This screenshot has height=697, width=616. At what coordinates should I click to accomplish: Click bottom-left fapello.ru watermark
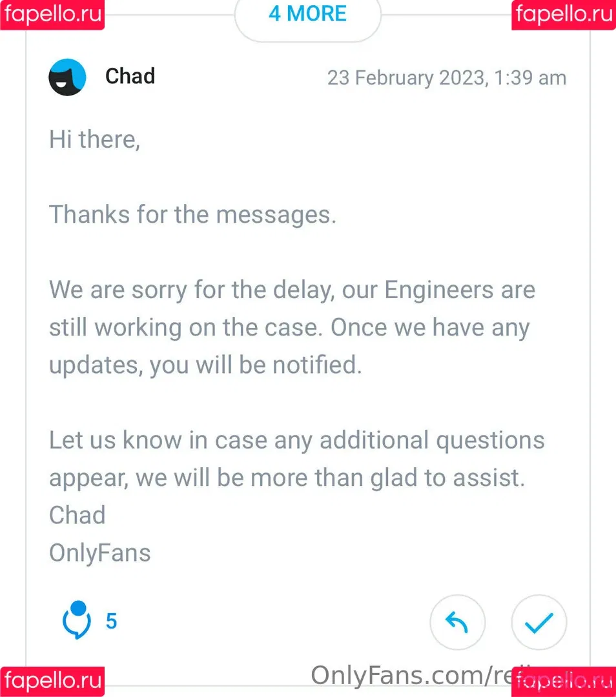pos(52,682)
